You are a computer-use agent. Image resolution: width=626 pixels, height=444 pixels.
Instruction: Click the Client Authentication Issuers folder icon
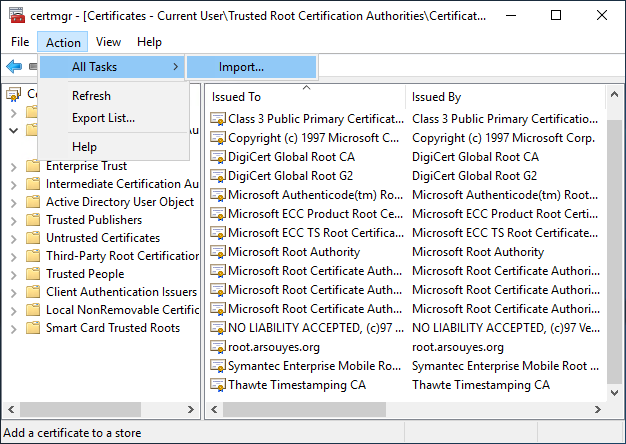click(x=33, y=291)
